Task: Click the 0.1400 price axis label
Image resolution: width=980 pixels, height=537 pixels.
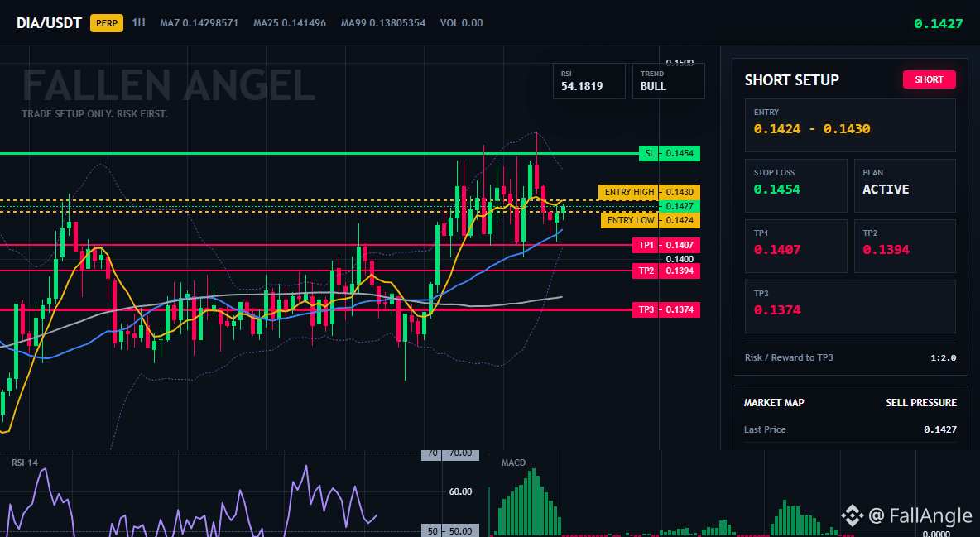Action: click(680, 259)
